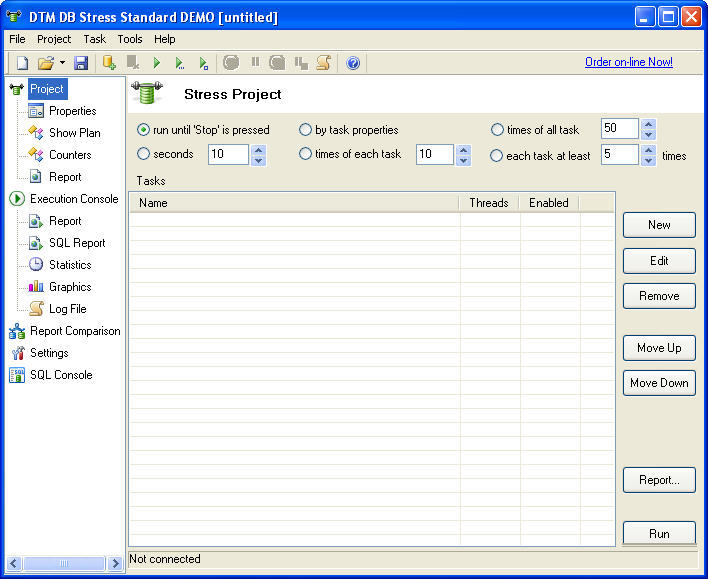
Task: Decrease times of all task value of 50
Action: point(648,135)
